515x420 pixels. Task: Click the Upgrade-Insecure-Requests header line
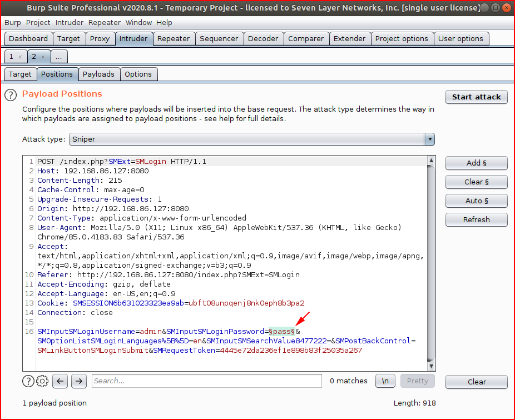[x=100, y=199]
